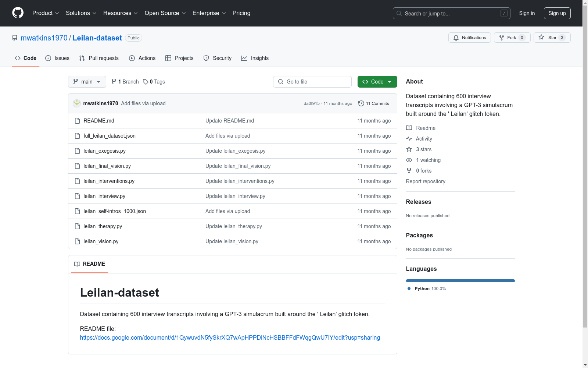Open the Leilan-dataset repository link
The height and width of the screenshot is (368, 588).
tap(97, 38)
